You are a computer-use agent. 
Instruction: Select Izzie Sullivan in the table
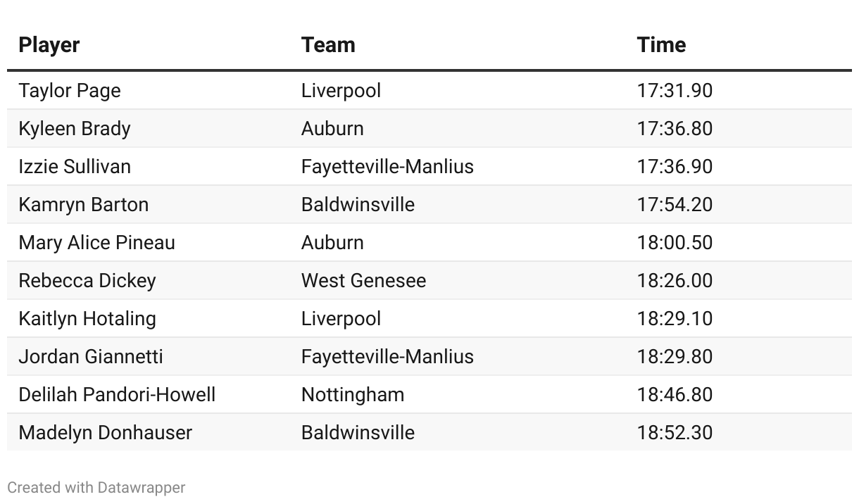coord(75,167)
